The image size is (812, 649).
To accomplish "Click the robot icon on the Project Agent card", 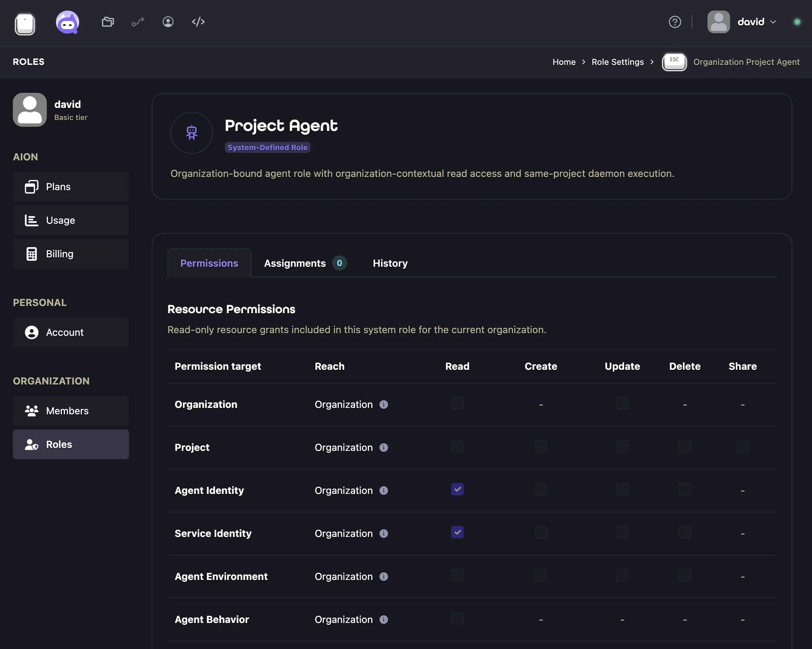I will 191,133.
